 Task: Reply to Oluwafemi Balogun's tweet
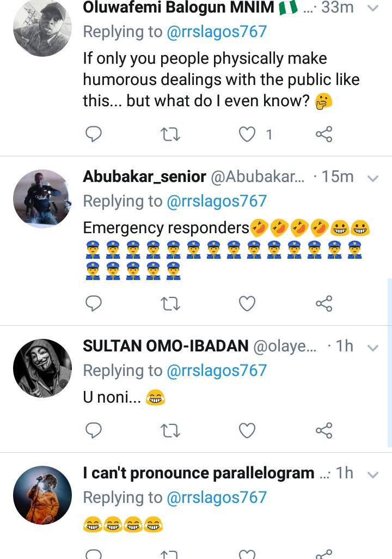pos(94,134)
